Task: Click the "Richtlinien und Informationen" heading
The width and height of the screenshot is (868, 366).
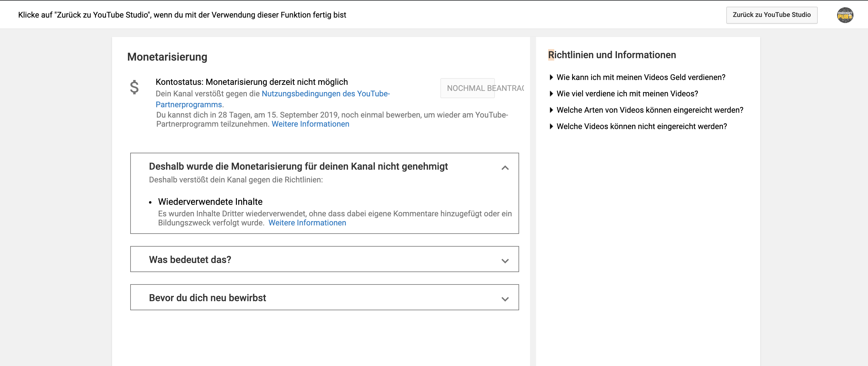Action: [x=612, y=55]
